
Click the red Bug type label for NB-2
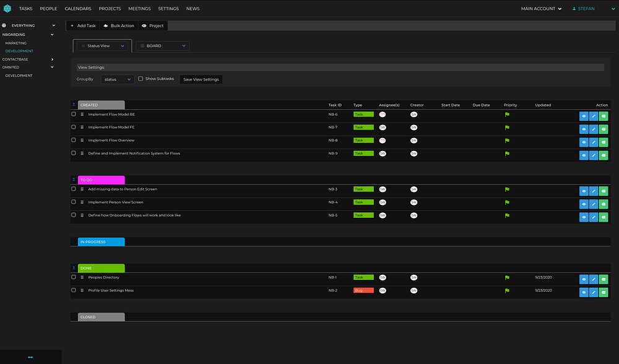coord(363,290)
